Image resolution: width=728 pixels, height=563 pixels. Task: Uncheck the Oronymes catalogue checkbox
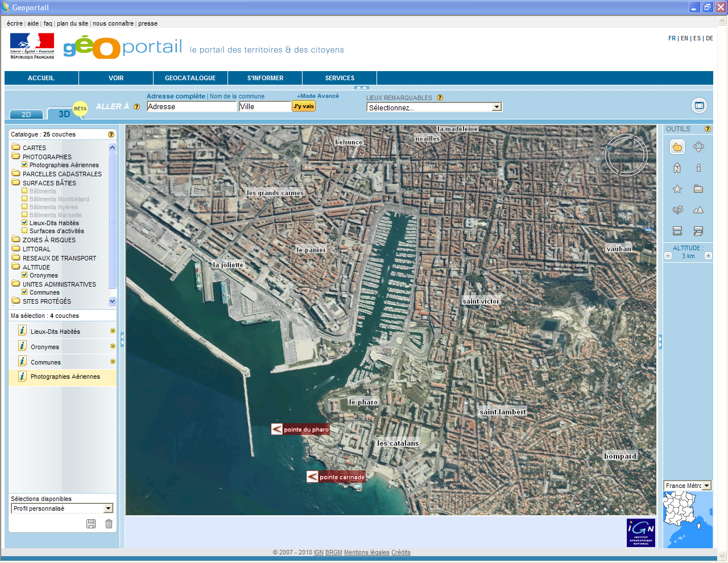coord(24,275)
